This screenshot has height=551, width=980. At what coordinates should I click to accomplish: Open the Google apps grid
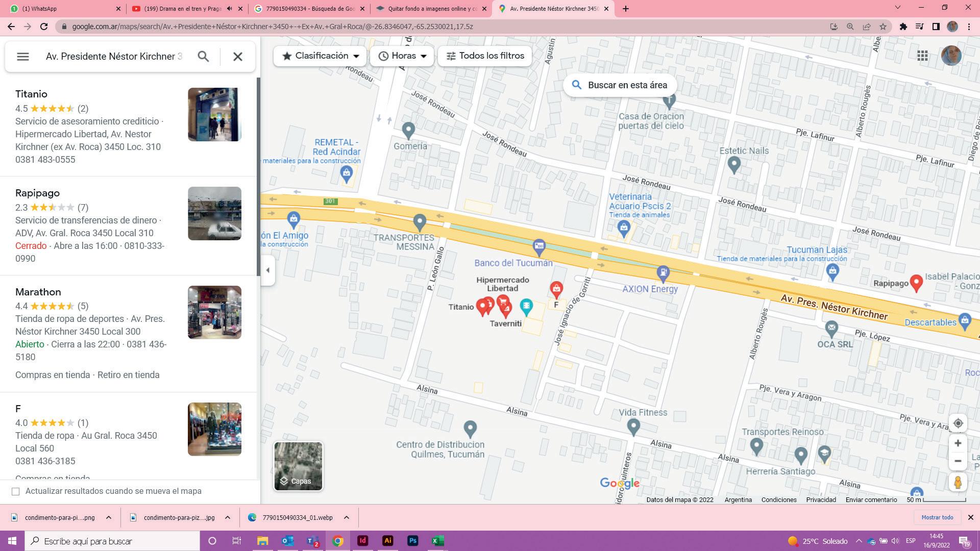click(x=922, y=56)
